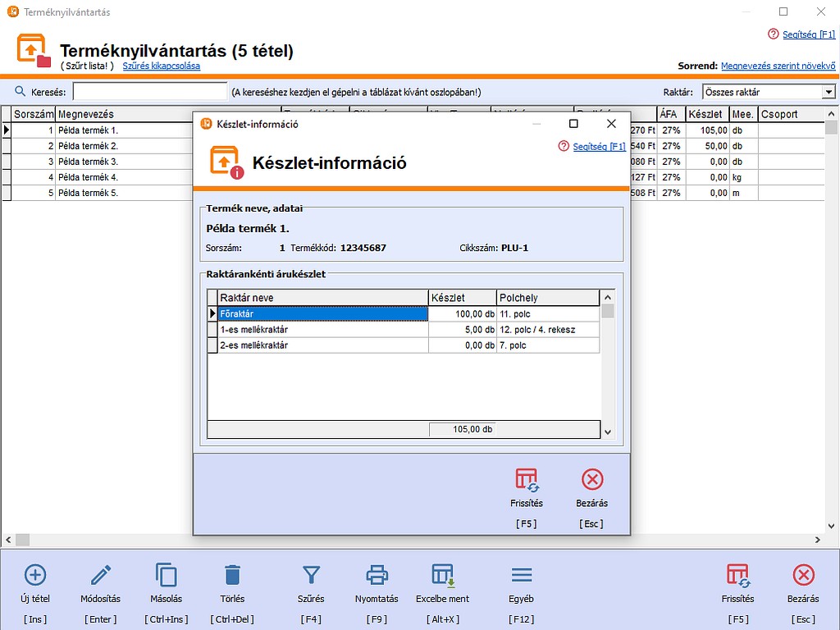Open the dialog's Segítség [F1] help link
The height and width of the screenshot is (630, 840).
(x=598, y=147)
